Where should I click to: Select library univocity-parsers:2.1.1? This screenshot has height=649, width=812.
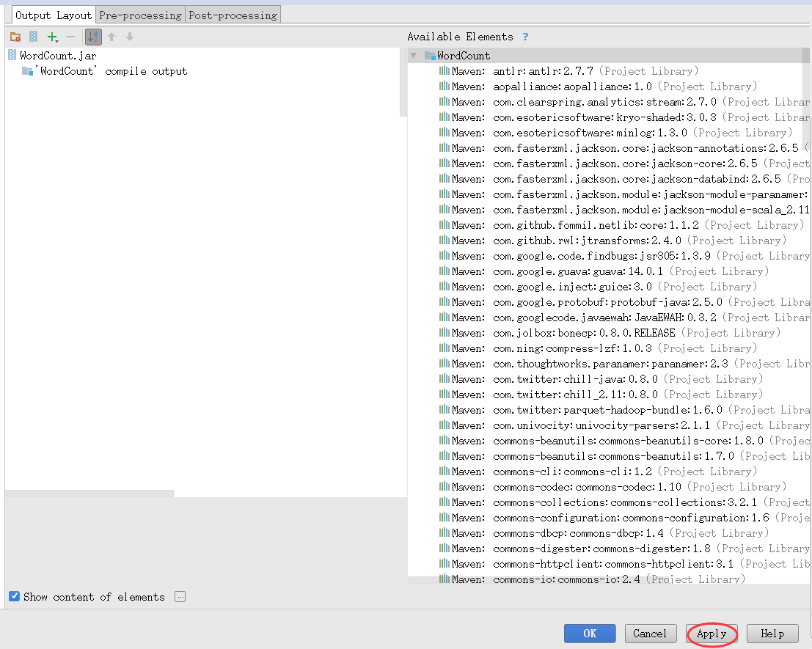624,425
